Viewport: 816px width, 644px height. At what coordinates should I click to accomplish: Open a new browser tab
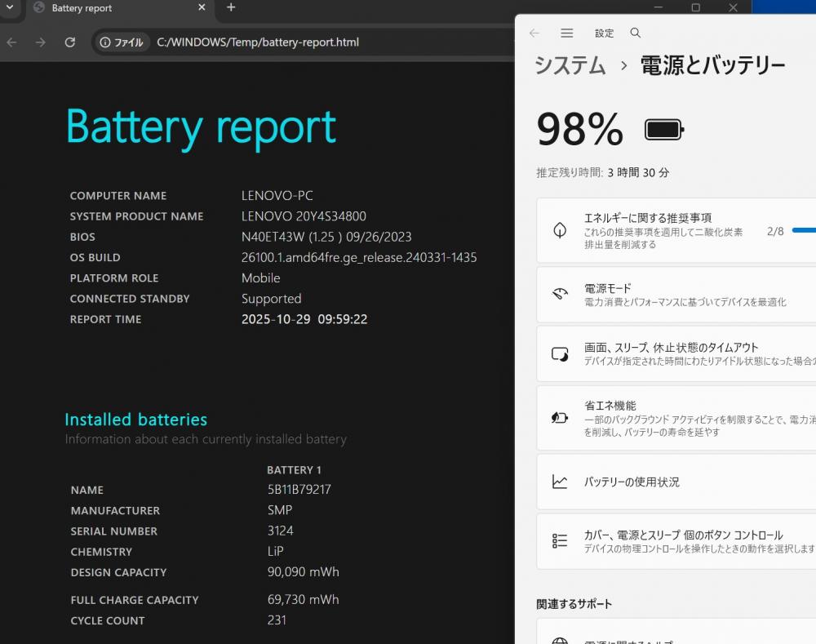pos(231,7)
